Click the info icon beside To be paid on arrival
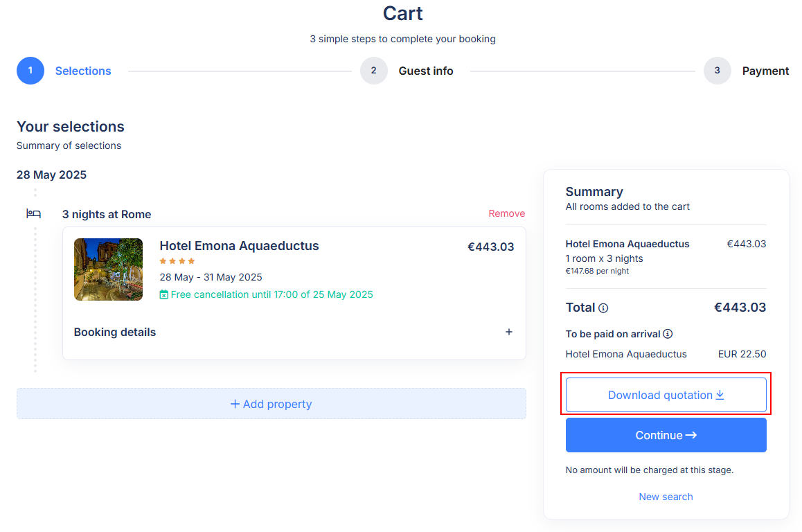Image resolution: width=802 pixels, height=532 pixels. (668, 334)
